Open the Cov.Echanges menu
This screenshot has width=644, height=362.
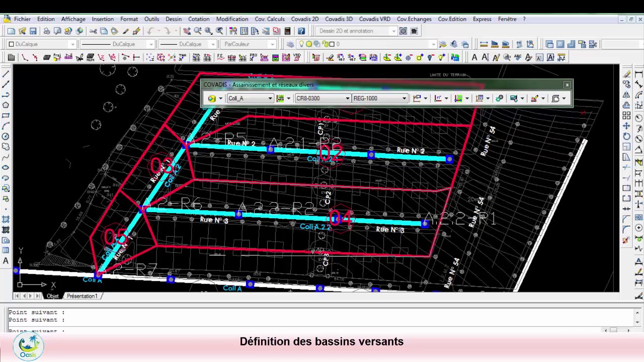coord(414,19)
